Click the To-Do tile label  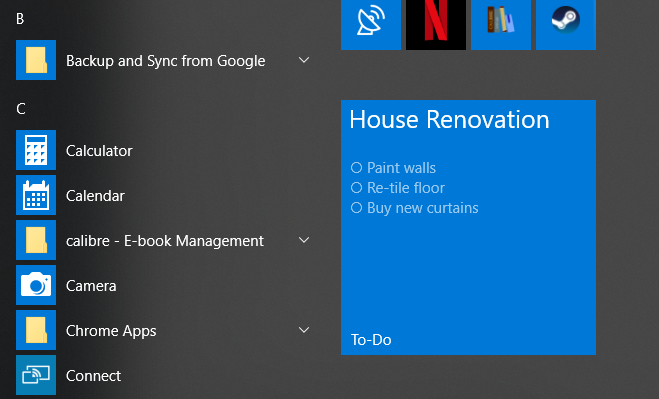click(371, 340)
